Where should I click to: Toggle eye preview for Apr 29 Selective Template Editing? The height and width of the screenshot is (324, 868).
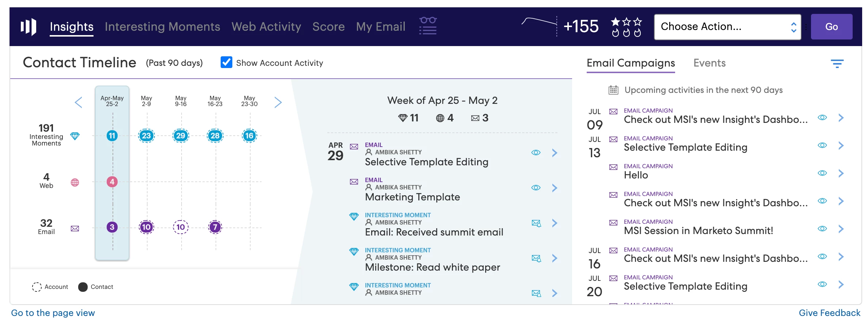coord(536,152)
